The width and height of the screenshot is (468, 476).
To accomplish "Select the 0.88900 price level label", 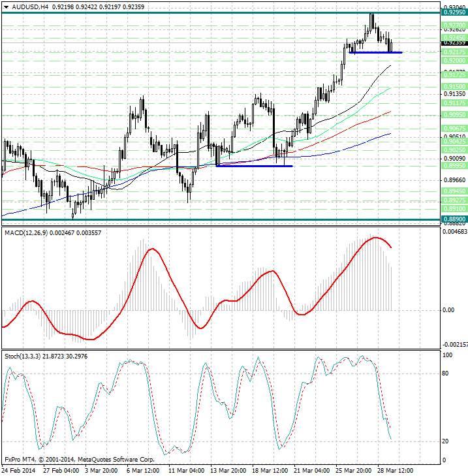I will 454,219.
